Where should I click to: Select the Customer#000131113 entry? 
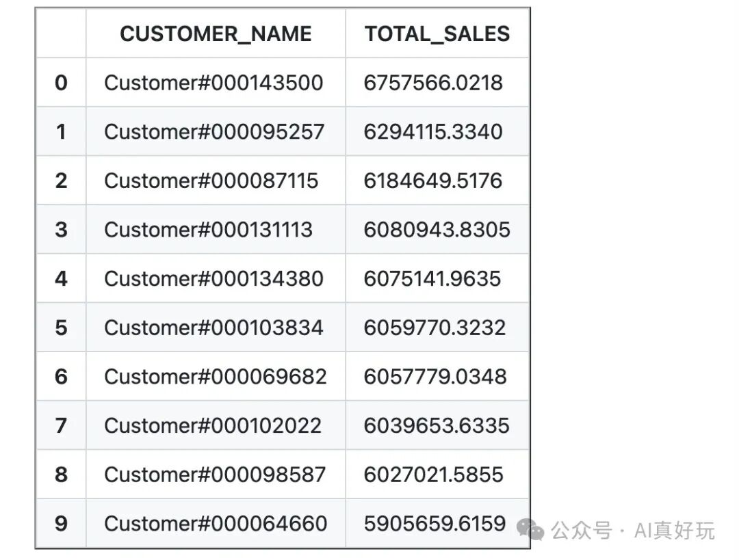coord(208,230)
